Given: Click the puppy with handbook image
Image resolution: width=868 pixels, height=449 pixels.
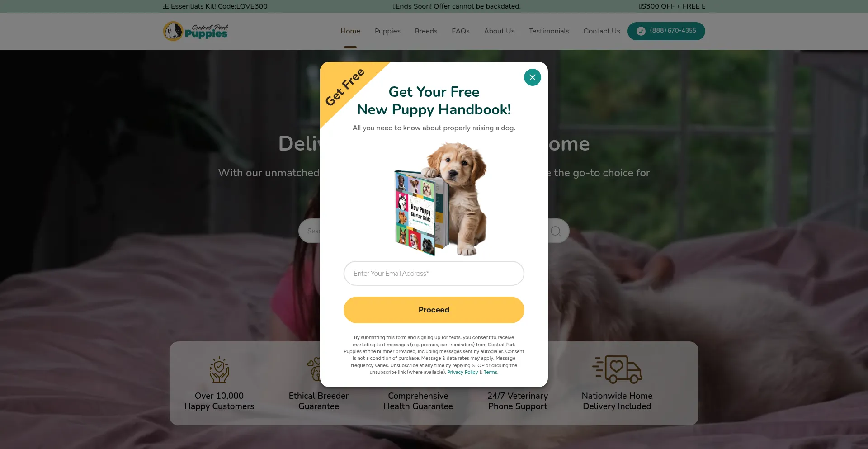Looking at the screenshot, I should 441,199.
